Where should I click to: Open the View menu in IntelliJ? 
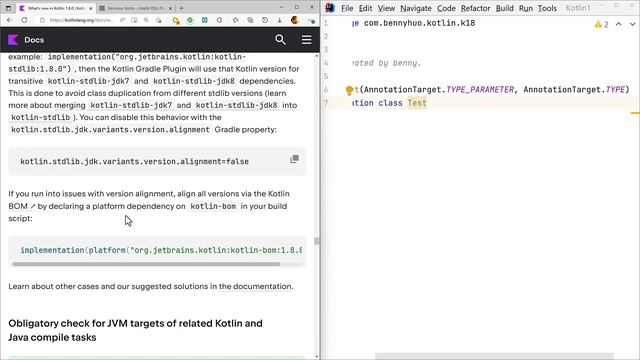[x=386, y=8]
